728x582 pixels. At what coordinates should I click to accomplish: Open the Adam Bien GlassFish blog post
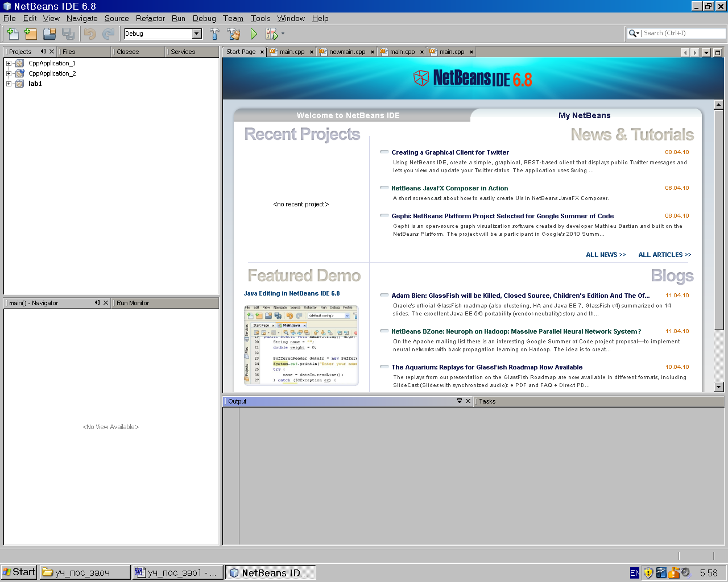click(x=520, y=296)
